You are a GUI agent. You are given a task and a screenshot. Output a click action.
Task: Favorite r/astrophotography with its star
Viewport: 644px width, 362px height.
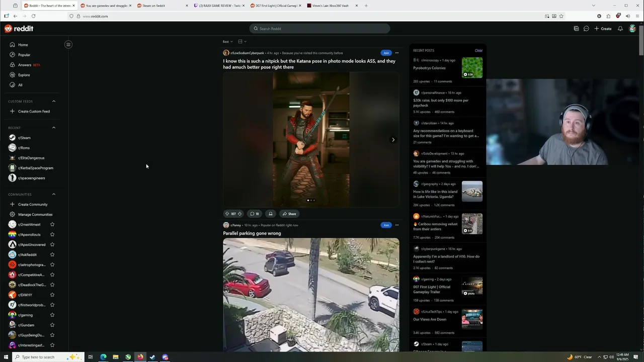tap(52, 264)
